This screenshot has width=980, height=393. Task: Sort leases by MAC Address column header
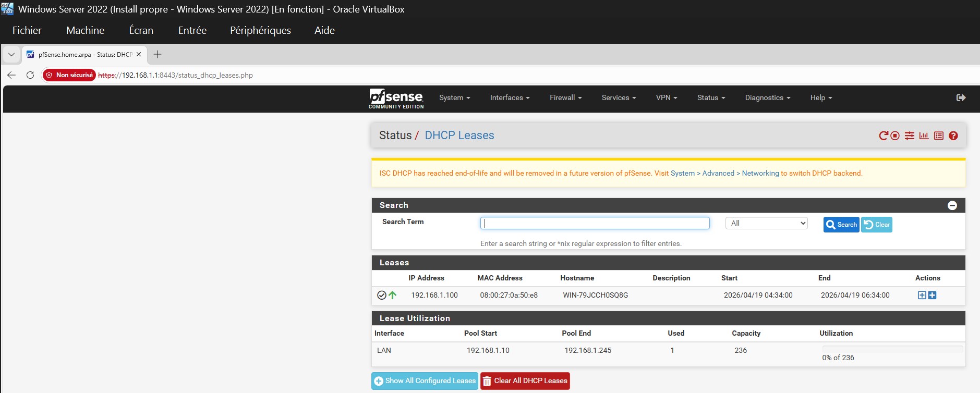pos(500,278)
